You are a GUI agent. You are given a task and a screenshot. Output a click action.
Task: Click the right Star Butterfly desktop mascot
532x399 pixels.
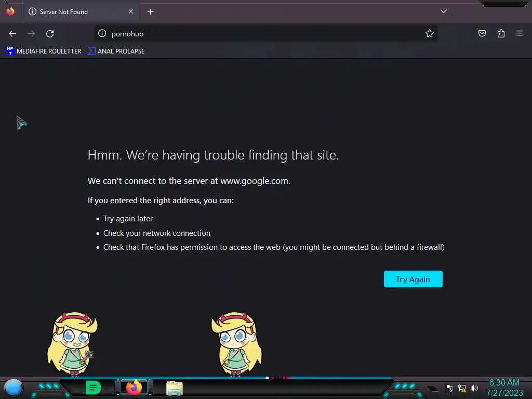pos(236,344)
